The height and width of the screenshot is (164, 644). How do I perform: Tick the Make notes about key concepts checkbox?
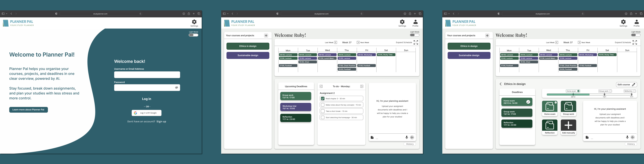(x=323, y=105)
